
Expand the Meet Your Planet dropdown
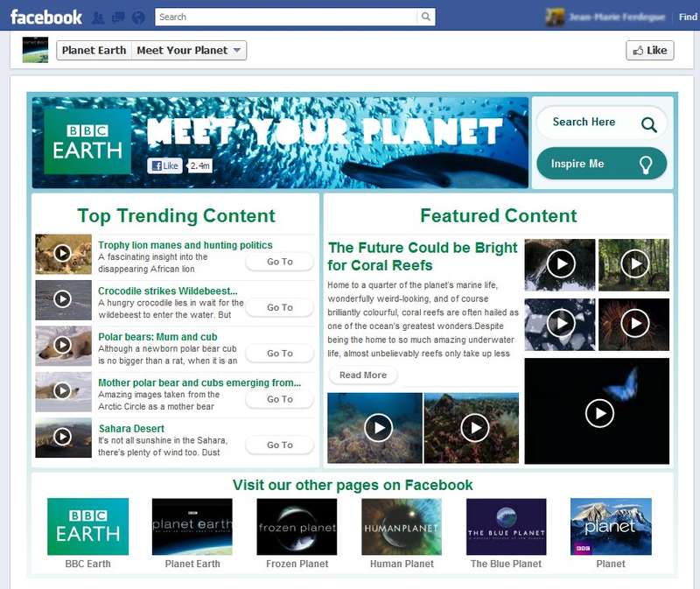point(189,50)
